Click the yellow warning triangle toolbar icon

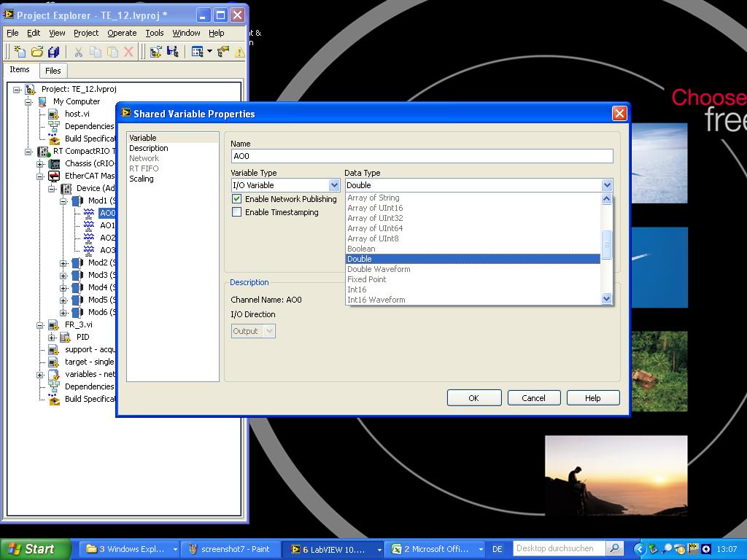[239, 52]
